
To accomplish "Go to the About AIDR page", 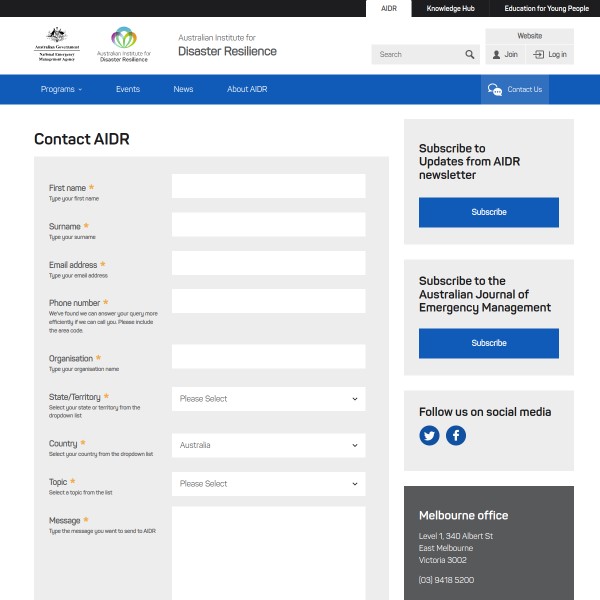I will [247, 89].
